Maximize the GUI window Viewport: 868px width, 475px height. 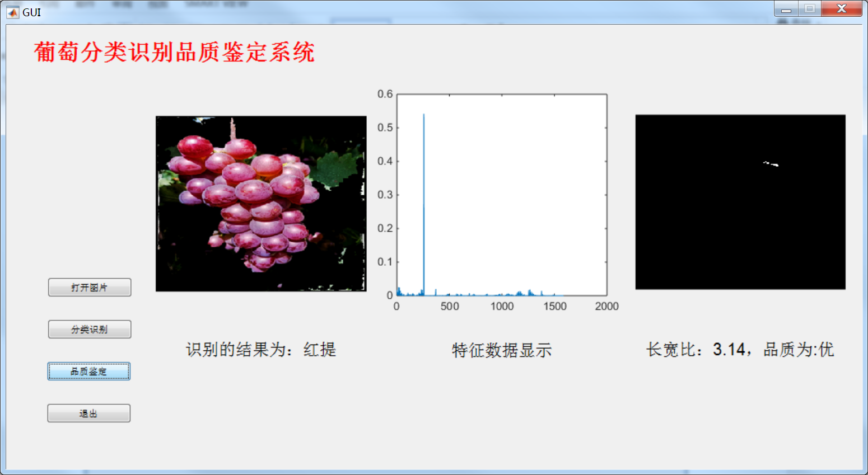[810, 9]
